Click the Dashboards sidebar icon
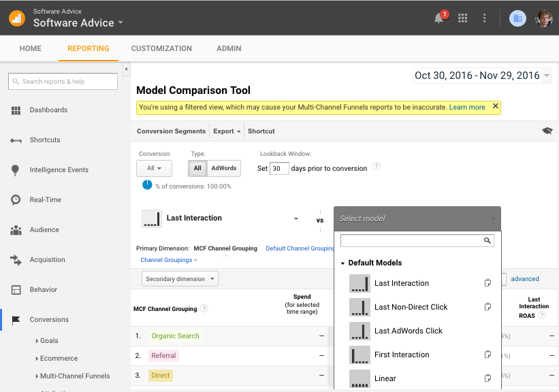Image resolution: width=559 pixels, height=392 pixels. click(16, 110)
